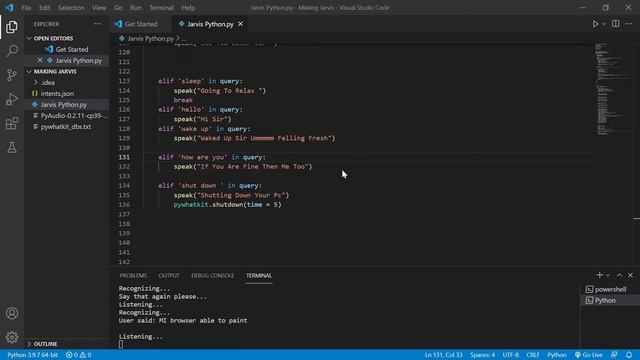Image resolution: width=640 pixels, height=360 pixels.
Task: Open intents.json in the explorer
Action: [x=57, y=93]
